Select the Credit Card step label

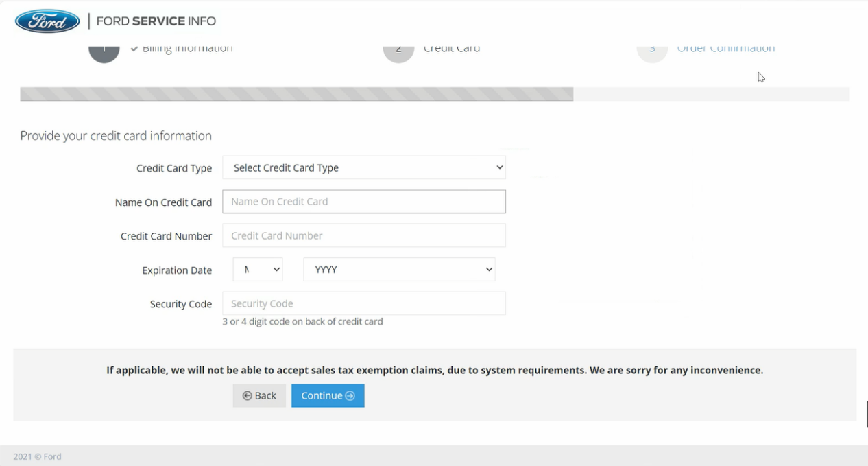[451, 49]
